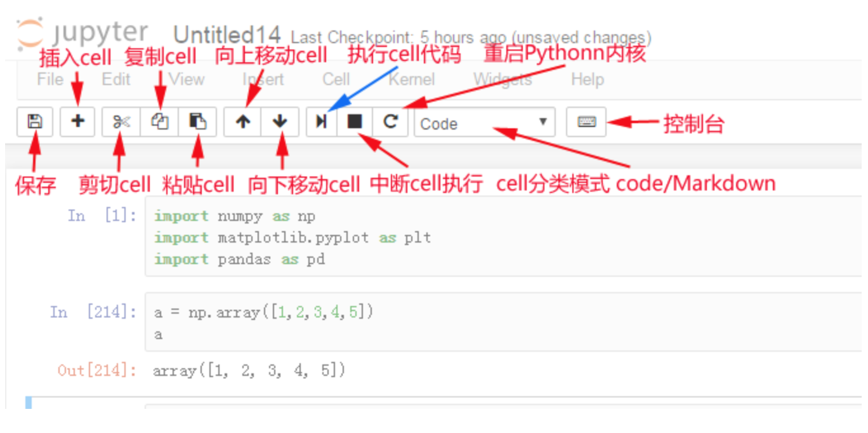The image size is (868, 433).
Task: Open the Code cell type dropdown
Action: 485,123
